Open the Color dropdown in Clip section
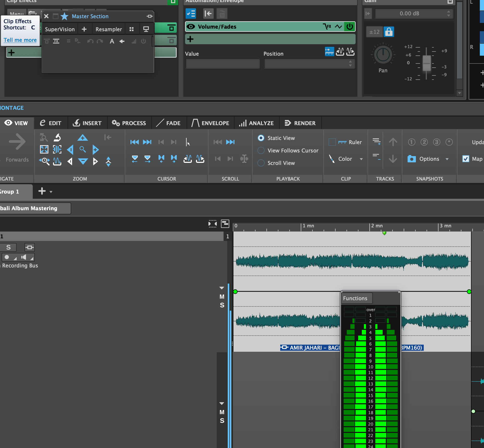Image resolution: width=484 pixels, height=448 pixels. pos(361,159)
